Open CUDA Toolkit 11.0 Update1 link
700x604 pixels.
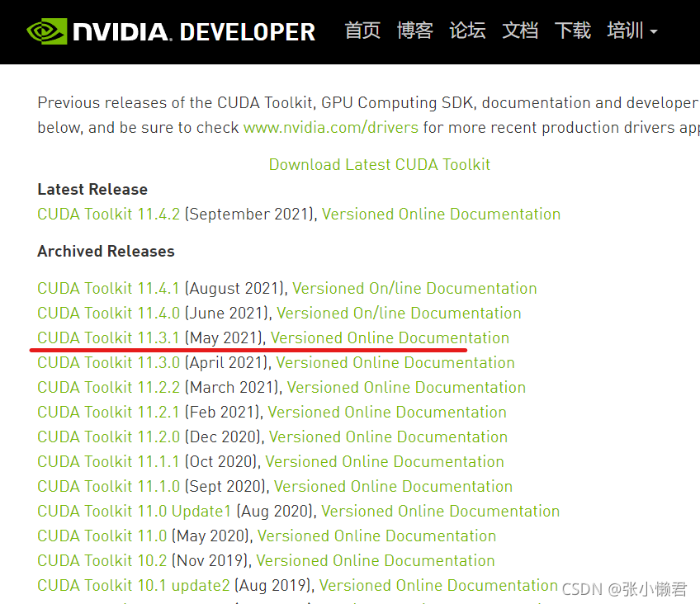pyautogui.click(x=134, y=512)
